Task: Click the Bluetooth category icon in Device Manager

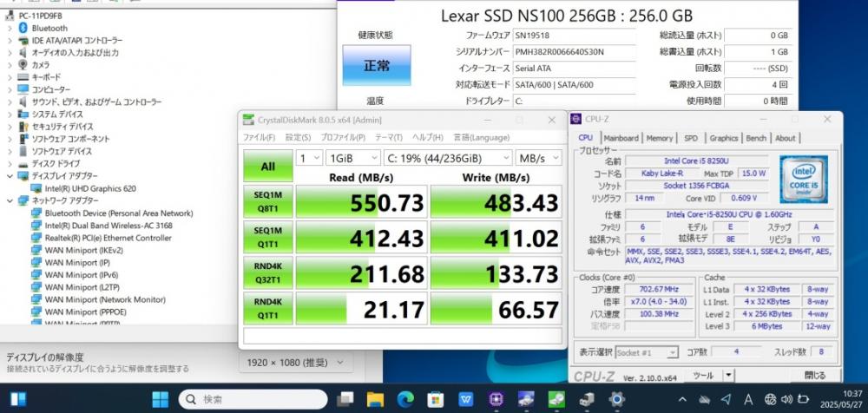Action: pyautogui.click(x=23, y=28)
